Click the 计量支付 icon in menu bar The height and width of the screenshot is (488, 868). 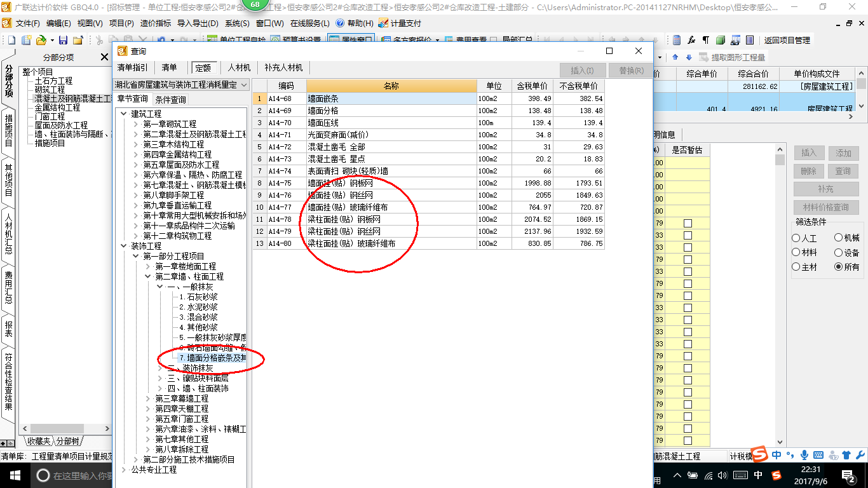pyautogui.click(x=383, y=23)
